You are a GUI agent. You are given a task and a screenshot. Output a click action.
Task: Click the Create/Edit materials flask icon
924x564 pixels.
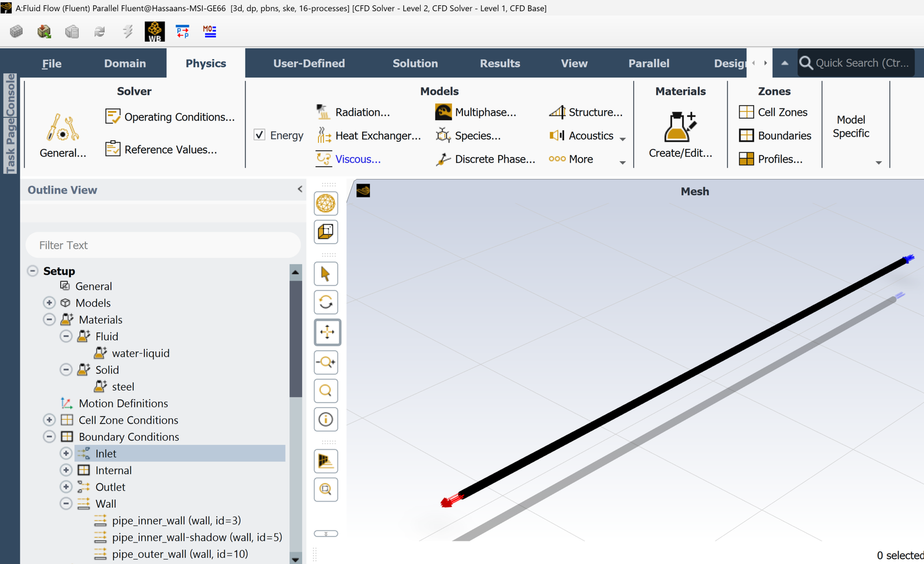680,127
